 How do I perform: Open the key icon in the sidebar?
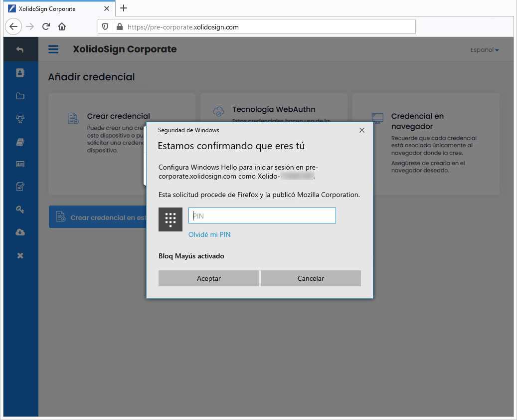click(x=20, y=209)
